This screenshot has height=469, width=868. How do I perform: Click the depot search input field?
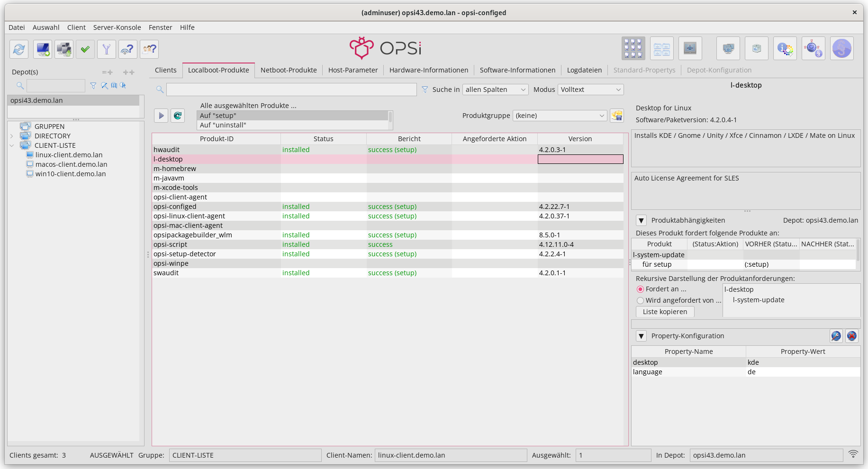[x=56, y=86]
